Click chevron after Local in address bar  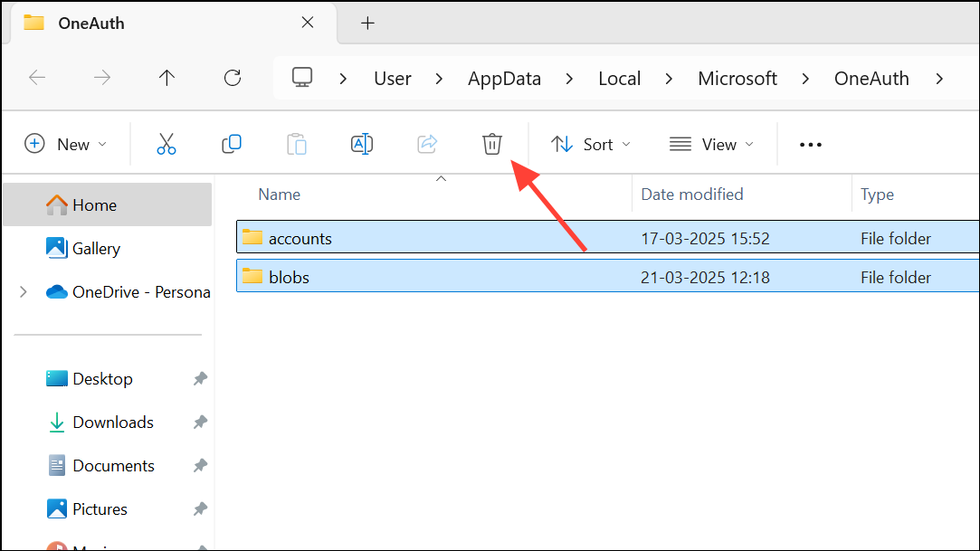pyautogui.click(x=669, y=79)
